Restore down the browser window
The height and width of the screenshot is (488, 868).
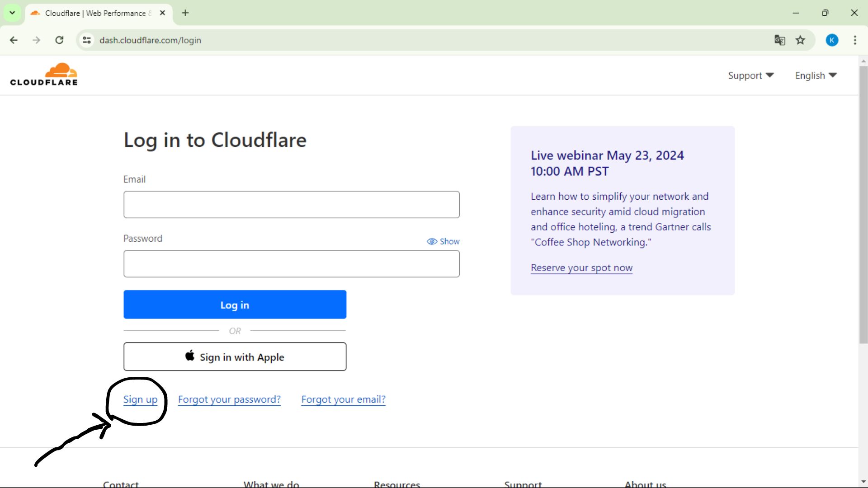[x=825, y=13]
